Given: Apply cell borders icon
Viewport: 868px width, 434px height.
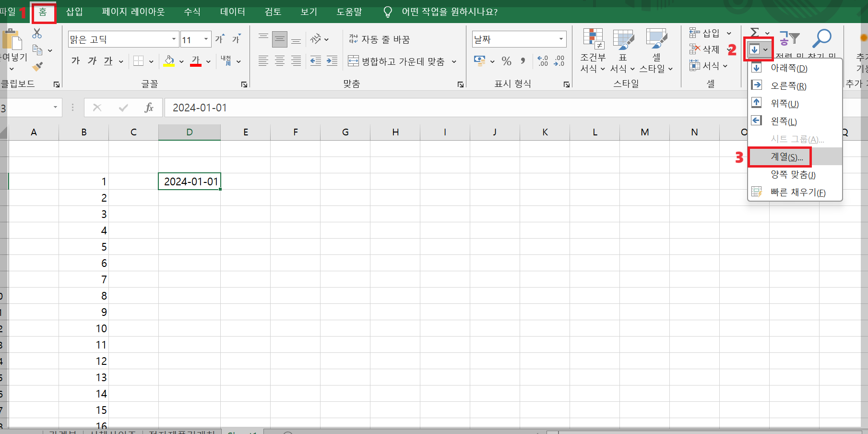Looking at the screenshot, I should (x=139, y=61).
